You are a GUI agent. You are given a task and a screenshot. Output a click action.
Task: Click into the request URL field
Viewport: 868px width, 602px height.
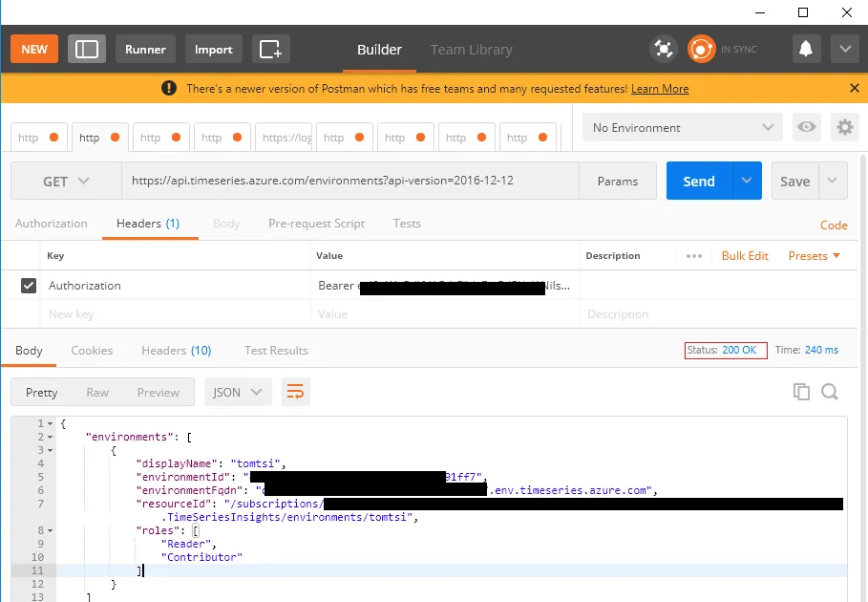tap(350, 181)
